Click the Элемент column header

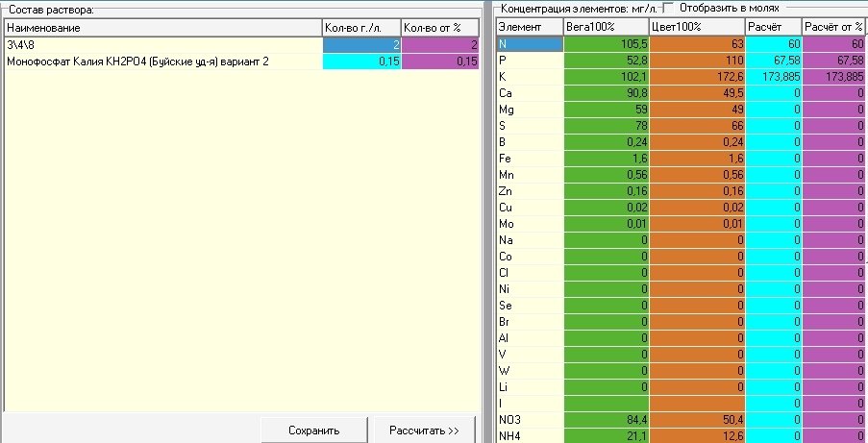[x=530, y=27]
